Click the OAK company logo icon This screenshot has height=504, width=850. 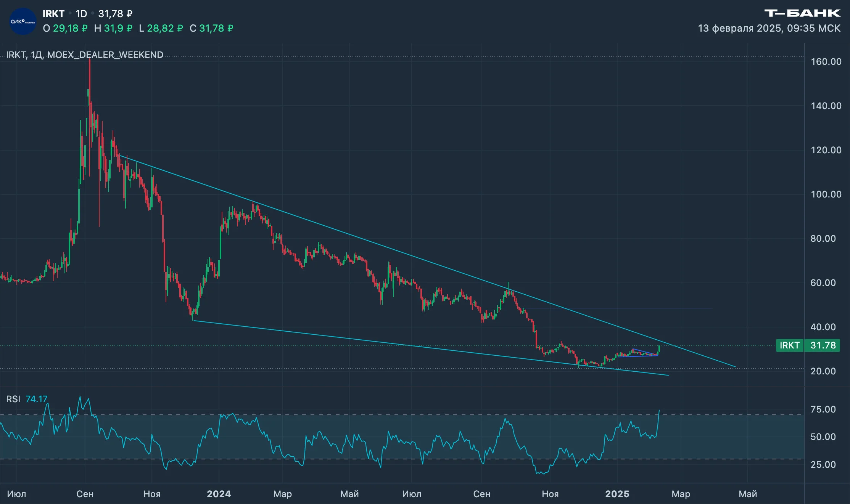(x=23, y=21)
